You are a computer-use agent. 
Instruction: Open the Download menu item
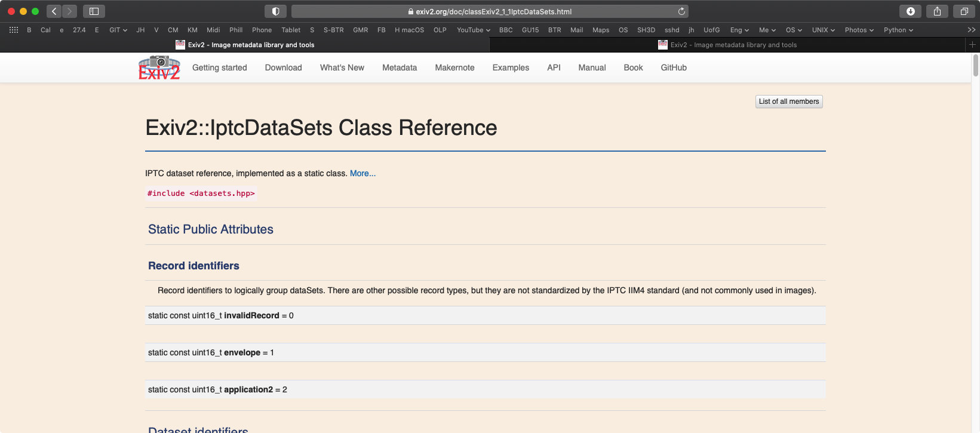tap(284, 67)
